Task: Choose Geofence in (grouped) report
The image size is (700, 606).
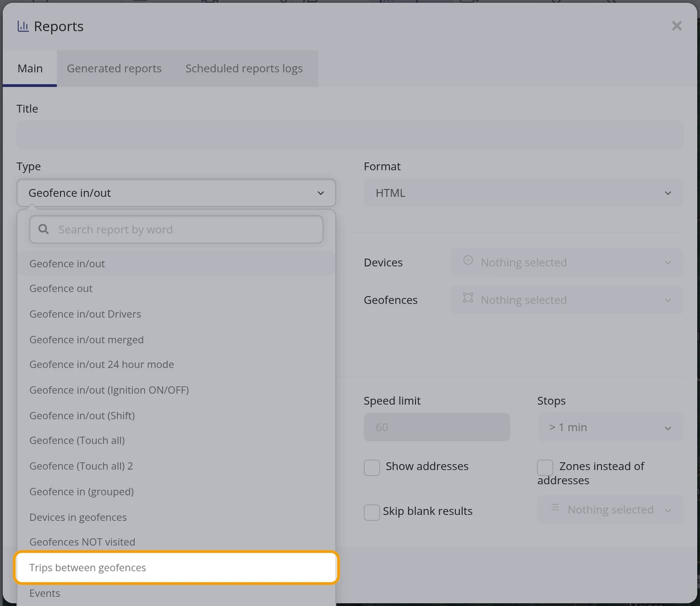Action: (x=176, y=492)
